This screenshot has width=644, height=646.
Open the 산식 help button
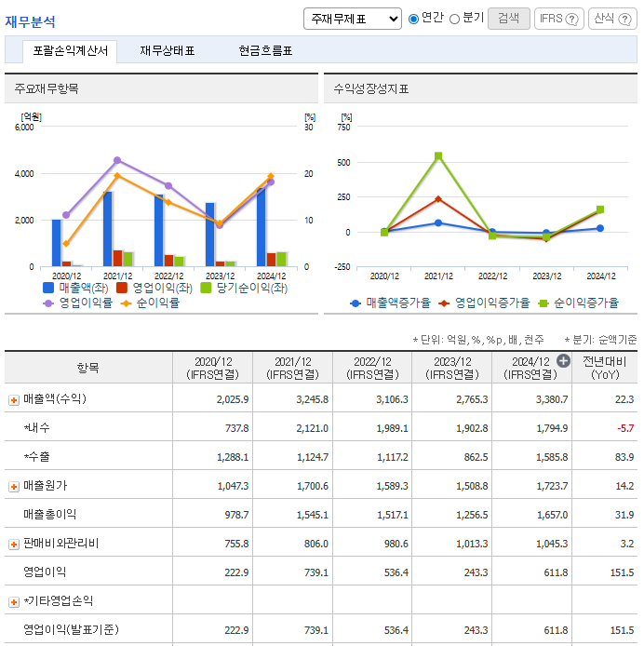click(612, 19)
